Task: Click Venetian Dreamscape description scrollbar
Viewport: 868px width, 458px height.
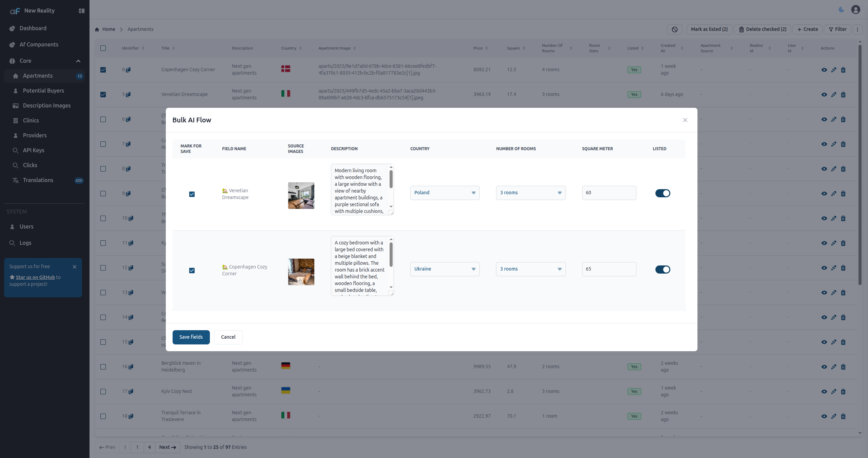Action: click(391, 180)
